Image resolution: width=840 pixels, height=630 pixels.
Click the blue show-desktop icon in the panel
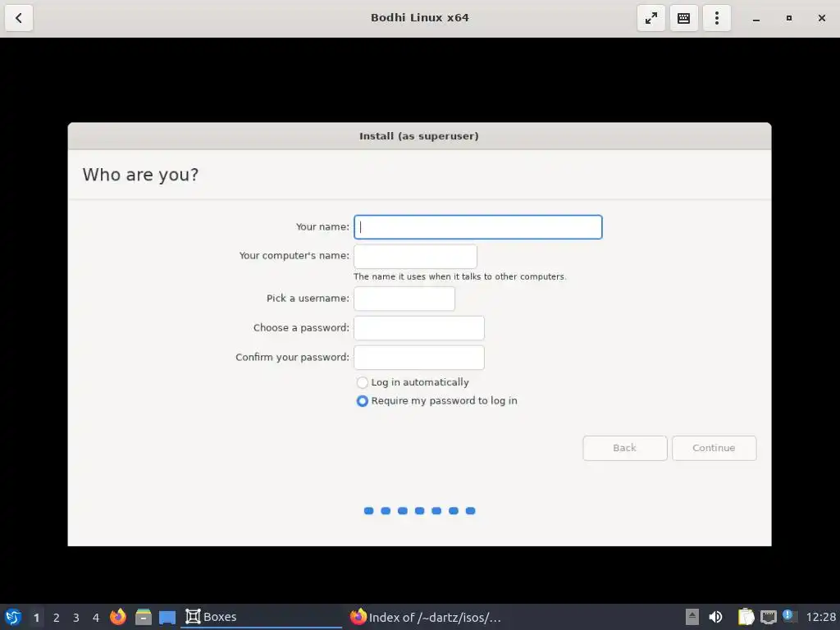pyautogui.click(x=167, y=617)
